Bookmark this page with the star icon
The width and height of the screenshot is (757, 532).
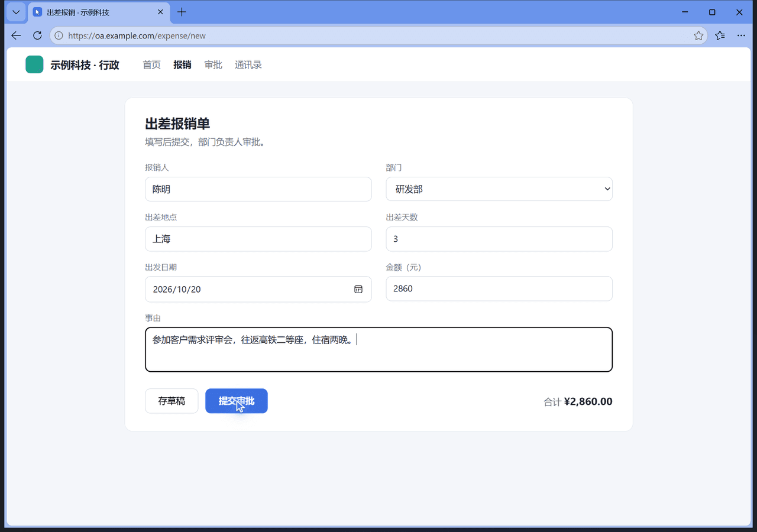point(698,35)
